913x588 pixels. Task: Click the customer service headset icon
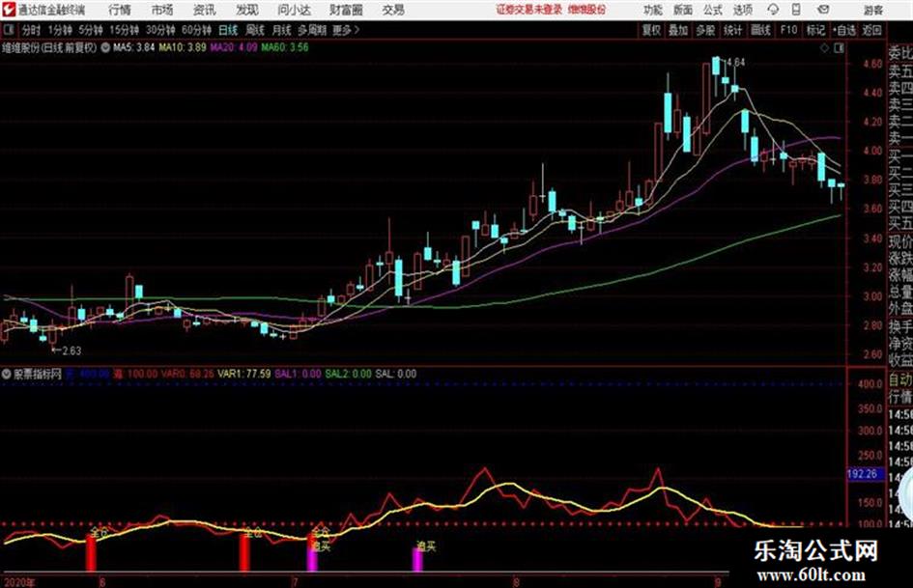[x=773, y=10]
